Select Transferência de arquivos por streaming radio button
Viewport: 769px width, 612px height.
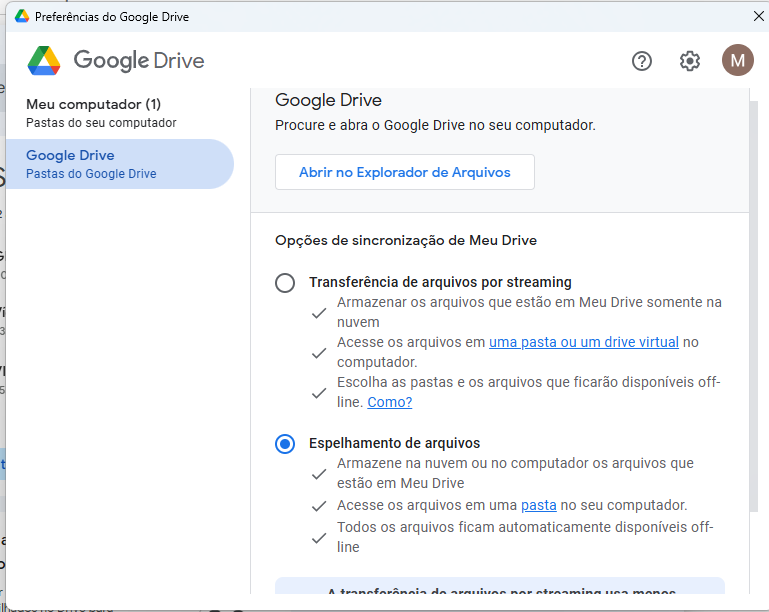(285, 283)
